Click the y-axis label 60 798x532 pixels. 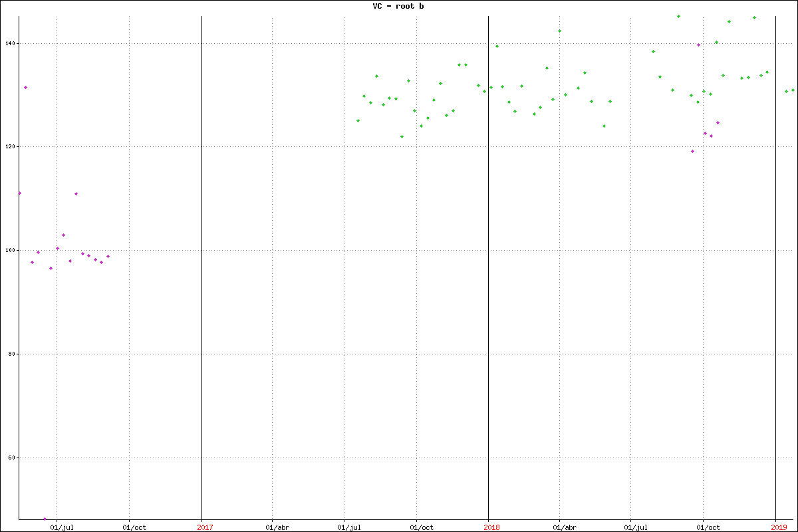click(11, 458)
